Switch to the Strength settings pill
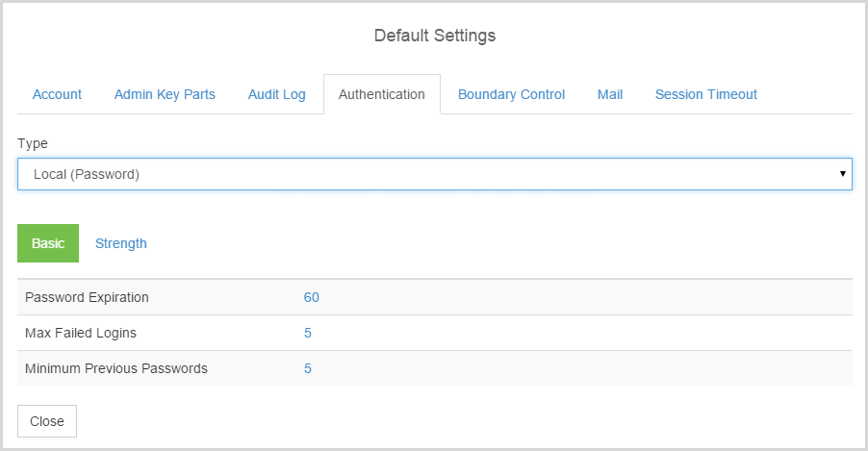Screen dimensions: 868x451 (x=120, y=243)
